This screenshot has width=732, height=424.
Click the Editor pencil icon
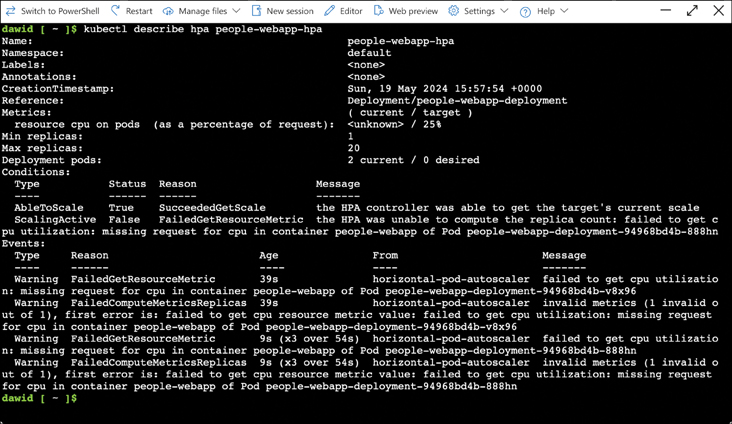[329, 11]
